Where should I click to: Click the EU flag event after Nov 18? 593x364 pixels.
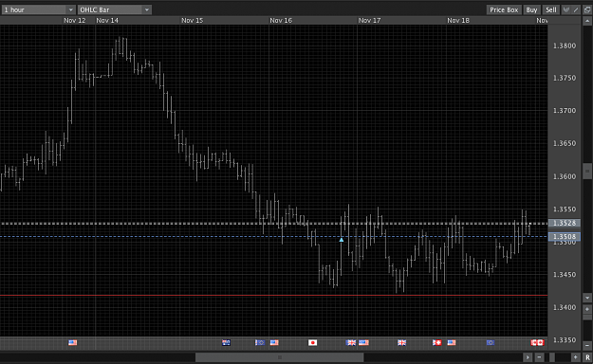(491, 342)
